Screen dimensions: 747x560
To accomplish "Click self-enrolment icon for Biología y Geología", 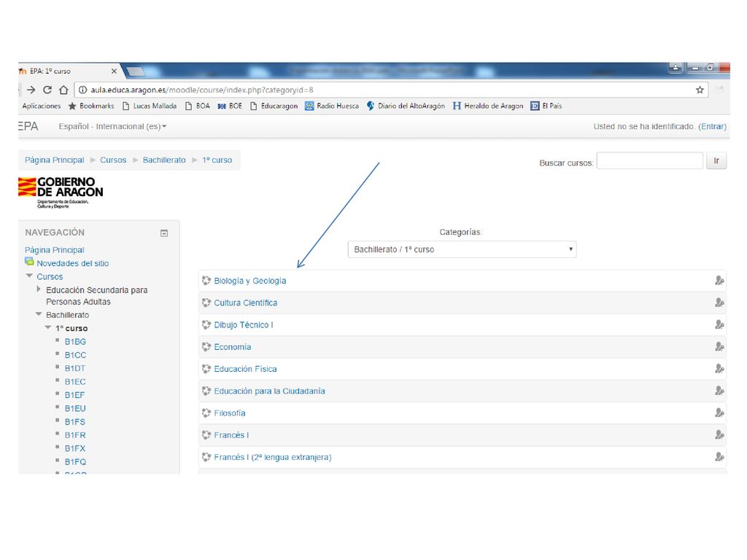I will [x=719, y=281].
